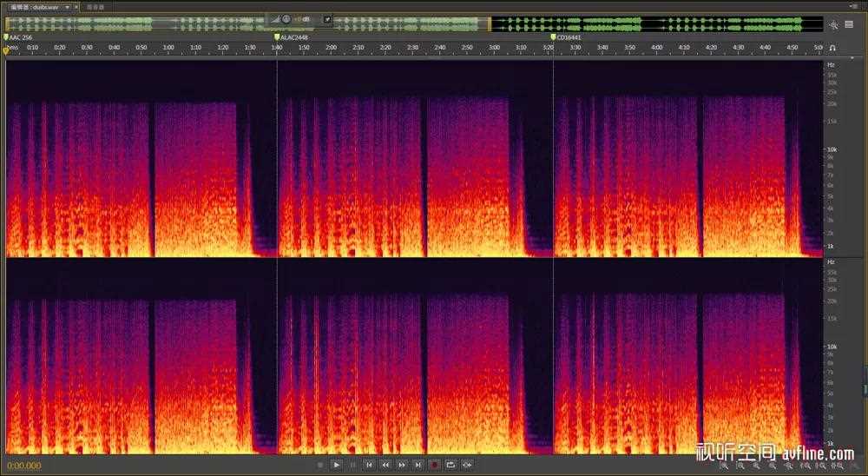Toggle loop playback in transport bar

tap(451, 466)
